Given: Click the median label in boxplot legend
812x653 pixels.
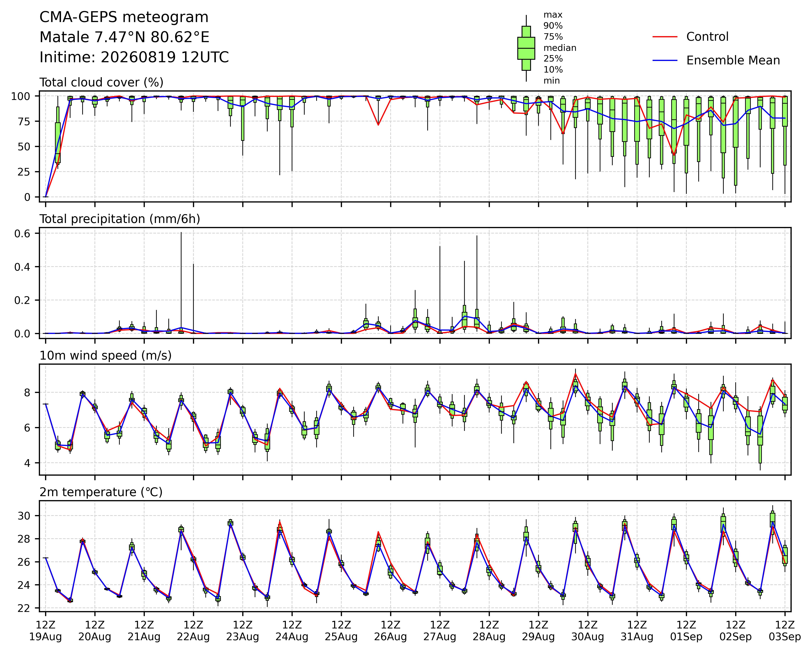Looking at the screenshot, I should (560, 48).
